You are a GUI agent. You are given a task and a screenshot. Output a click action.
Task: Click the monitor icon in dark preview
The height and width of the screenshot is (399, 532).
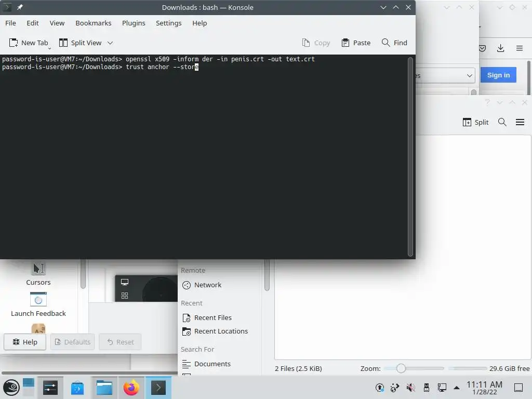(x=125, y=282)
